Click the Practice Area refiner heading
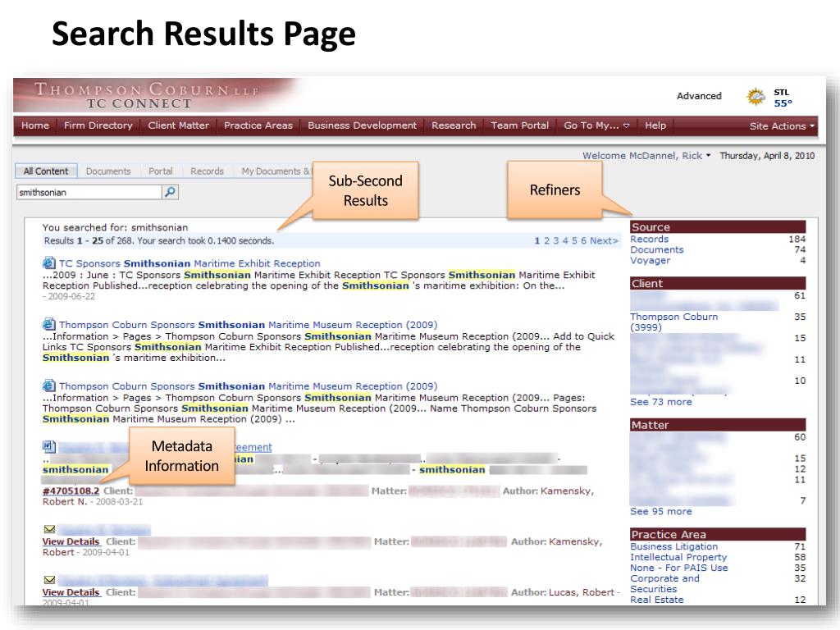Viewport: 840px width, 630px height. click(x=718, y=534)
